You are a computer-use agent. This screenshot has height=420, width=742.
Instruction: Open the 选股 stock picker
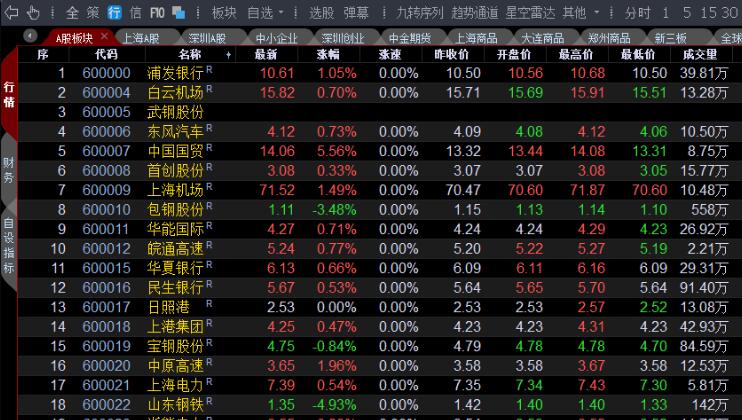coord(322,12)
